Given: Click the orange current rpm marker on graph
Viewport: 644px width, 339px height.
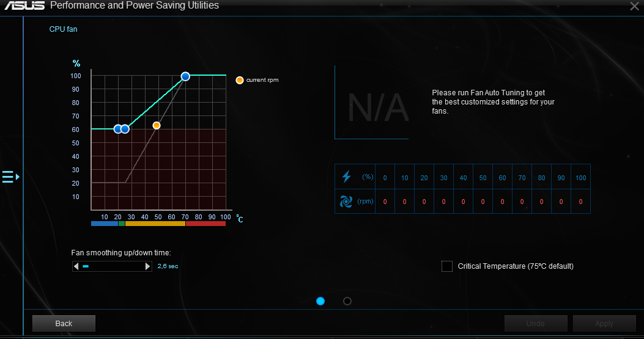Looking at the screenshot, I should point(157,125).
